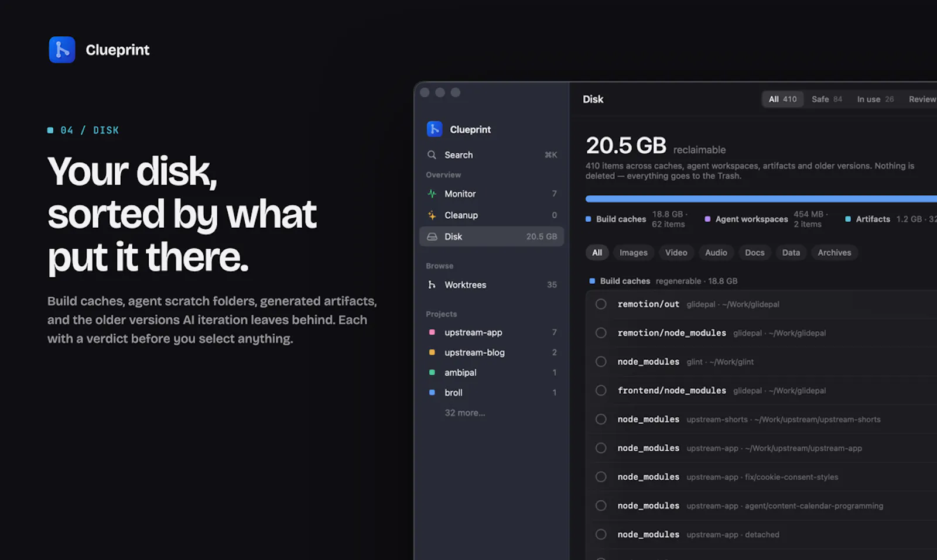The image size is (937, 560).
Task: Open the upstream-blog project
Action: 492,352
